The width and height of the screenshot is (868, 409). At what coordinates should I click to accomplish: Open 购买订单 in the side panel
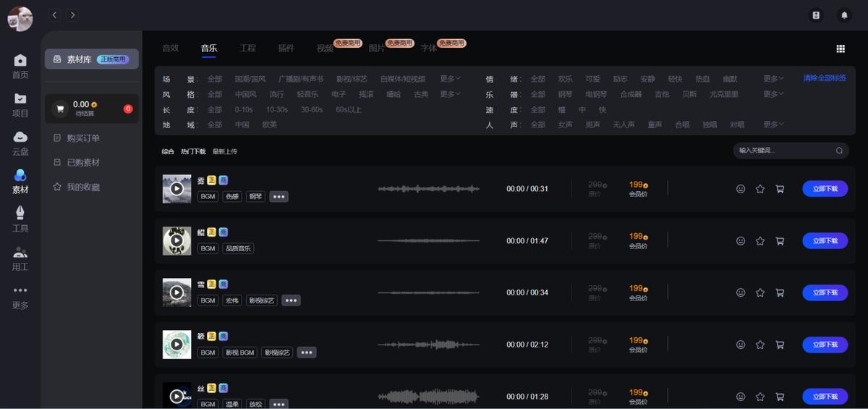coord(83,138)
